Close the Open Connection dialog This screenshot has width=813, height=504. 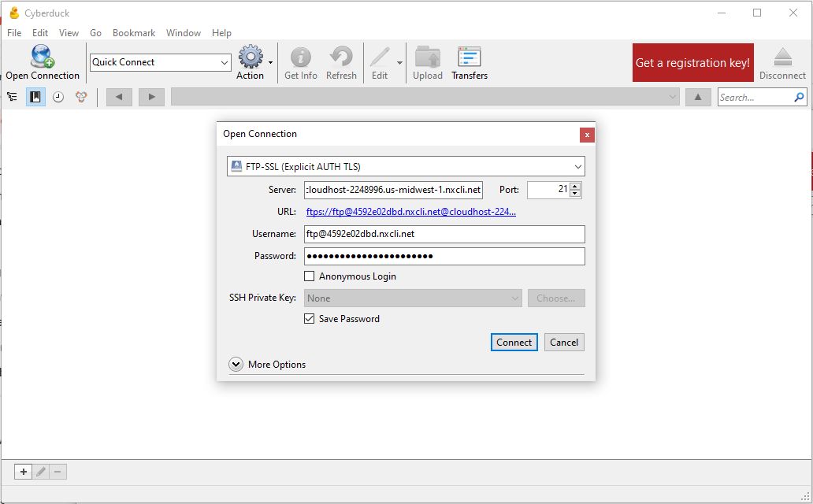(587, 135)
